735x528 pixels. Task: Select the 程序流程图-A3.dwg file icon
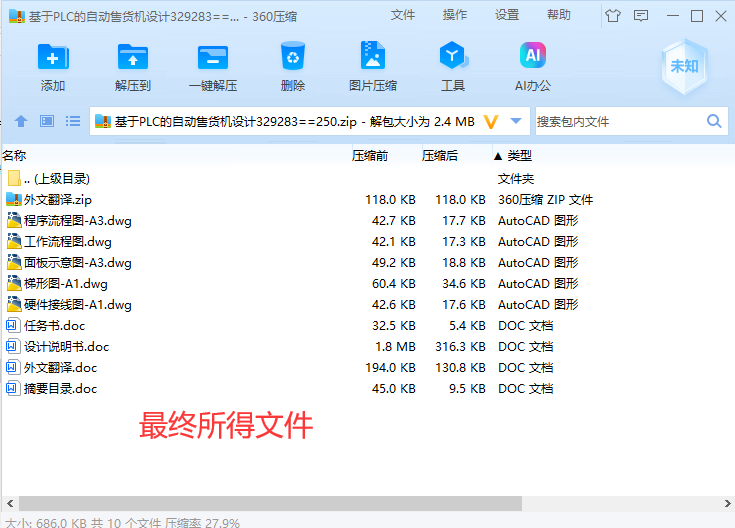tap(14, 220)
